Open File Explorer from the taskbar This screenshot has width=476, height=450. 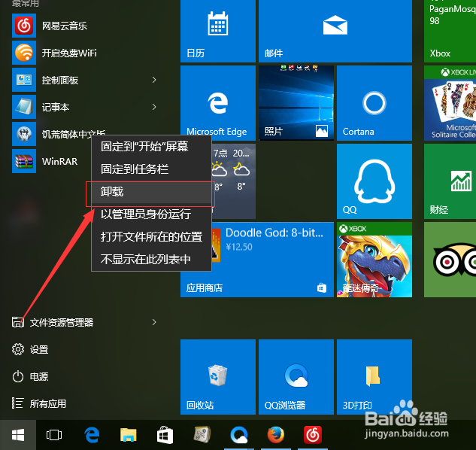pyautogui.click(x=128, y=435)
